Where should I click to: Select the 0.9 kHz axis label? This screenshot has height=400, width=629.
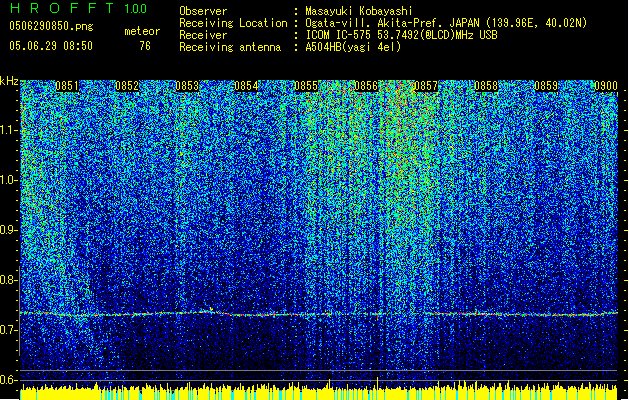click(9, 230)
